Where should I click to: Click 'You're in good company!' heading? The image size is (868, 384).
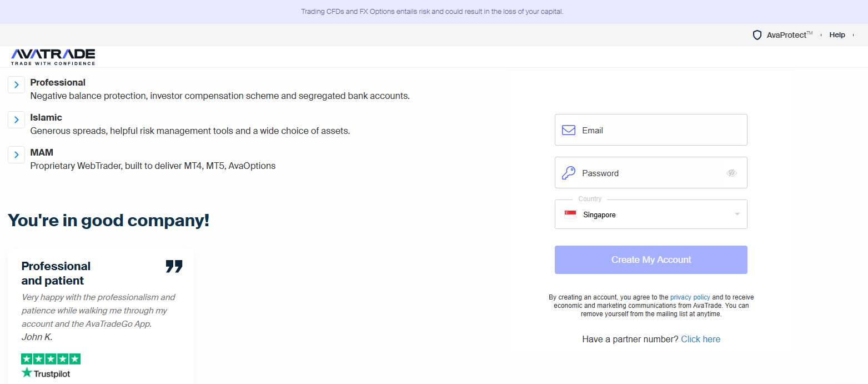click(x=109, y=221)
